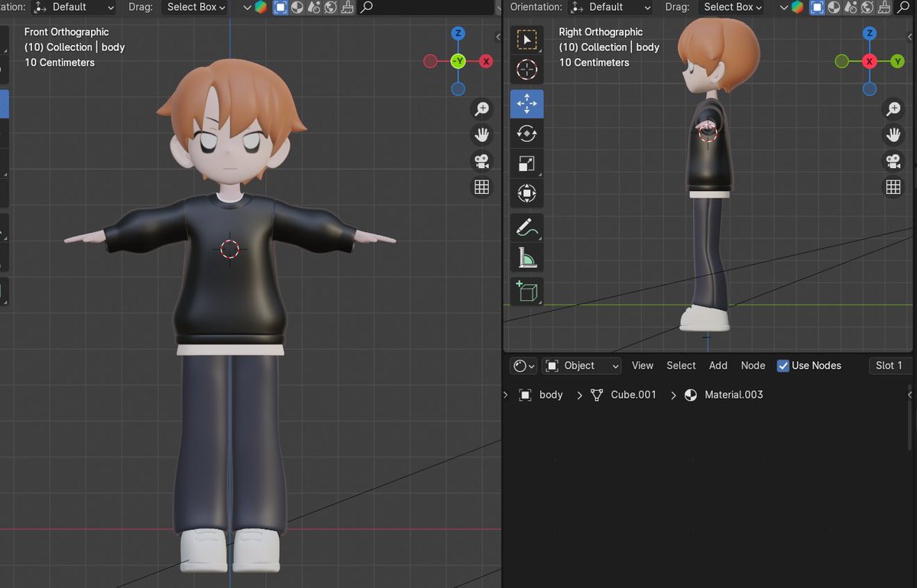Image resolution: width=917 pixels, height=588 pixels.
Task: Click Material.003 in the breadcrumb
Action: click(734, 395)
